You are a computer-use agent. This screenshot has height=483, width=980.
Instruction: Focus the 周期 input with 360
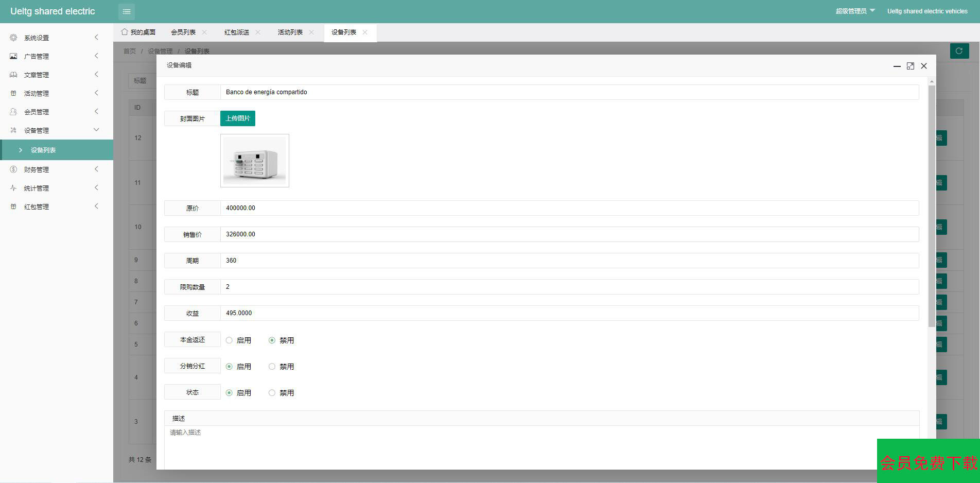tap(569, 261)
